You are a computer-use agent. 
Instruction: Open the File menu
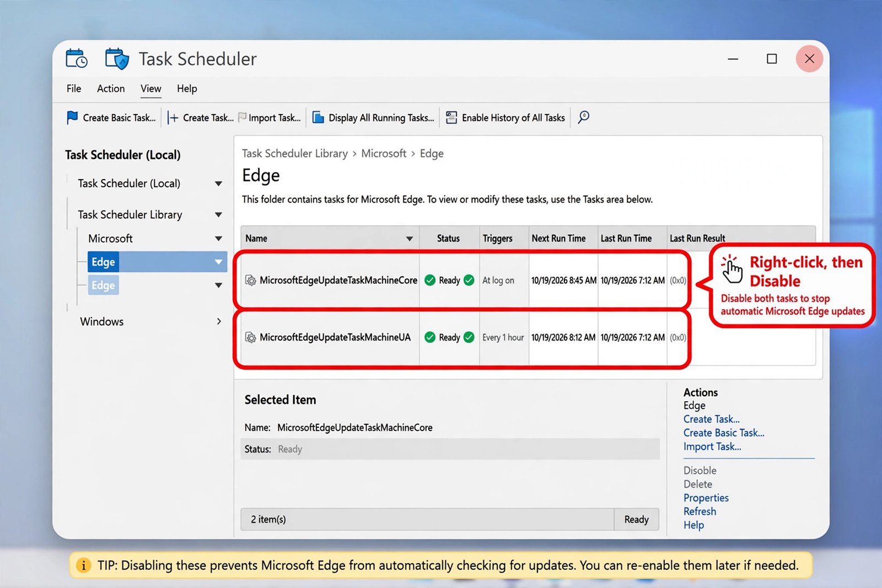click(74, 89)
